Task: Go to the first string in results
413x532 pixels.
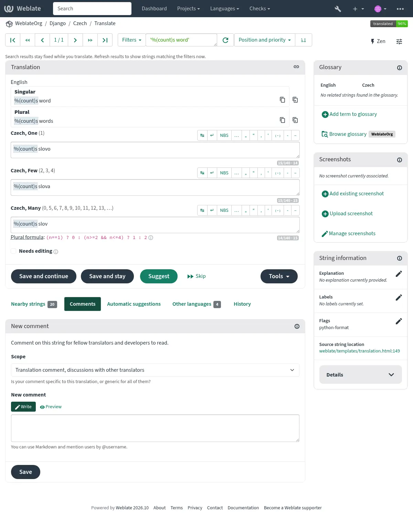Action: [x=13, y=40]
